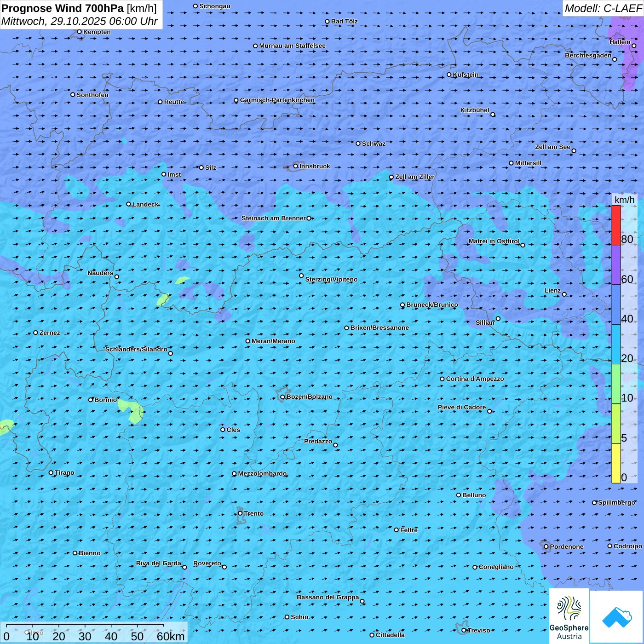
Task: Click the Nauders label
Action: pos(100,273)
